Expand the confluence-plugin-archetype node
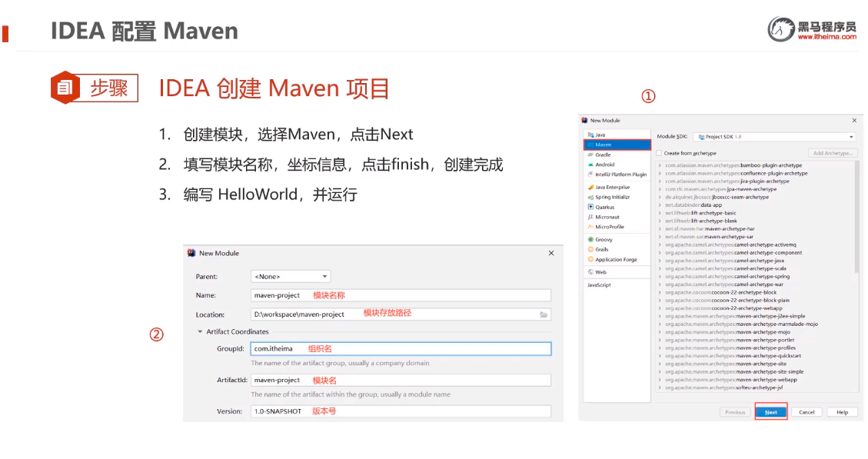 [660, 173]
